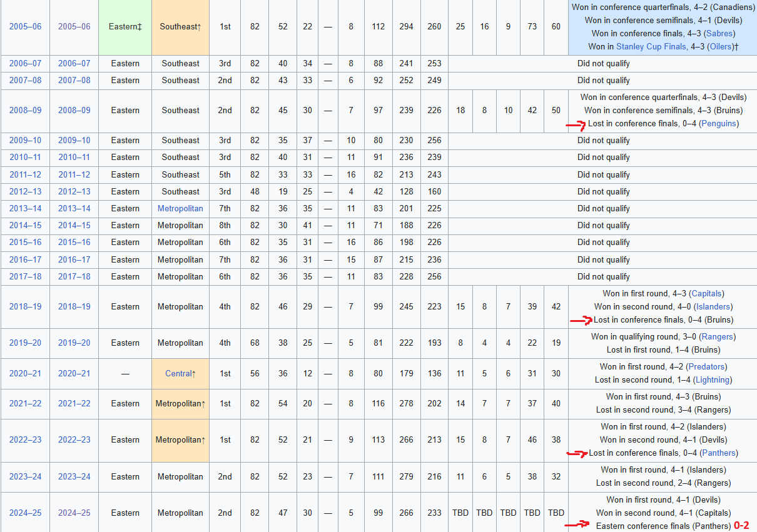The width and height of the screenshot is (757, 532).
Task: Open the Capitals link in 2018–19 row
Action: coord(706,293)
